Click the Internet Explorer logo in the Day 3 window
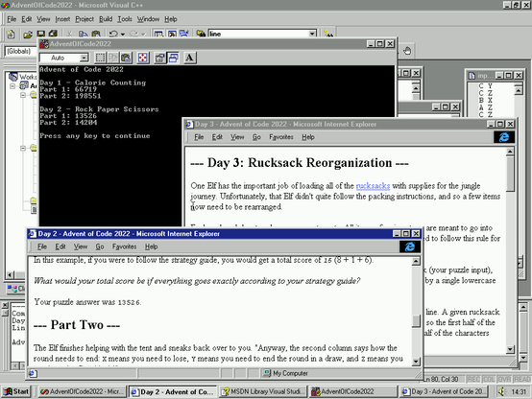 504,137
